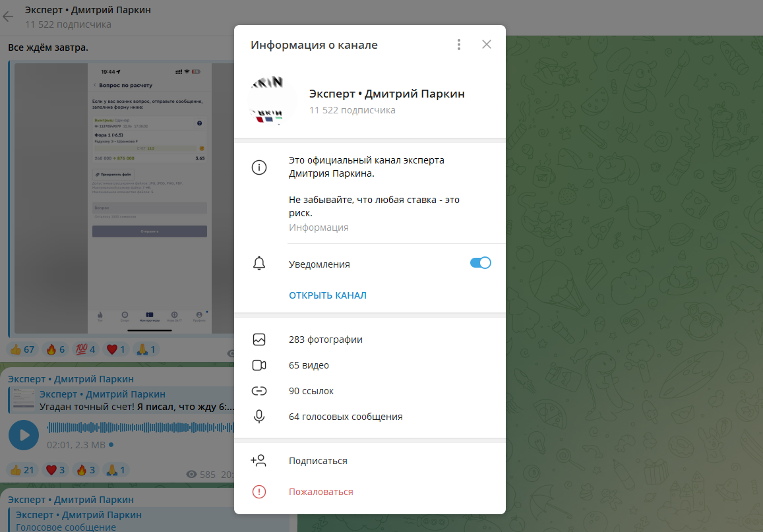Viewport: 763px width, 532px height.
Task: Click 100 reaction with 4
Action: 86,349
